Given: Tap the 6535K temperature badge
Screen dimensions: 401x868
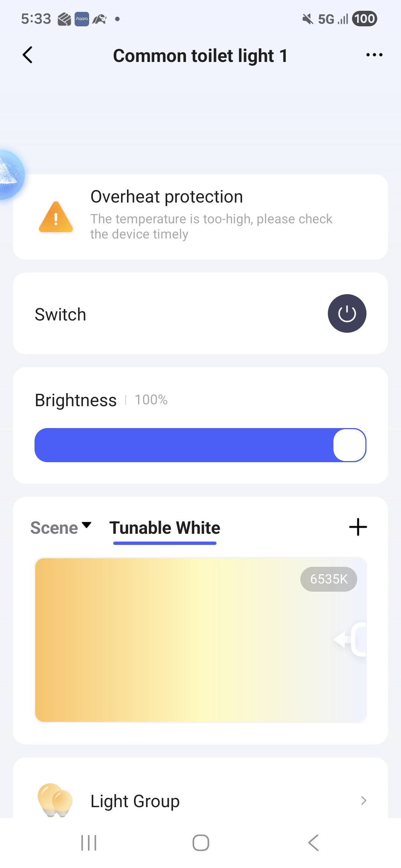Looking at the screenshot, I should (329, 579).
